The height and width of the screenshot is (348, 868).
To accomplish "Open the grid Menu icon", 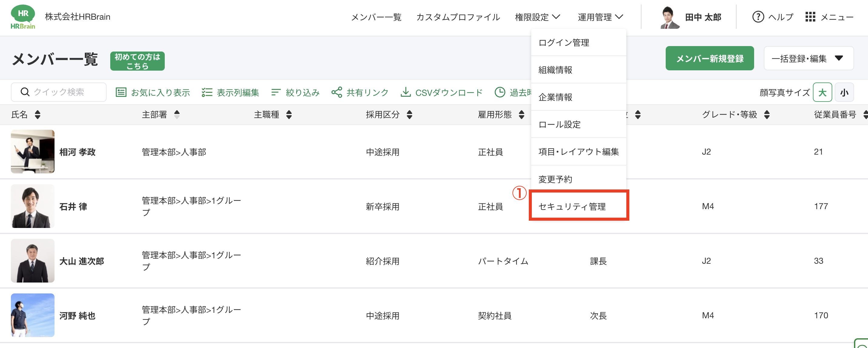I will [810, 17].
